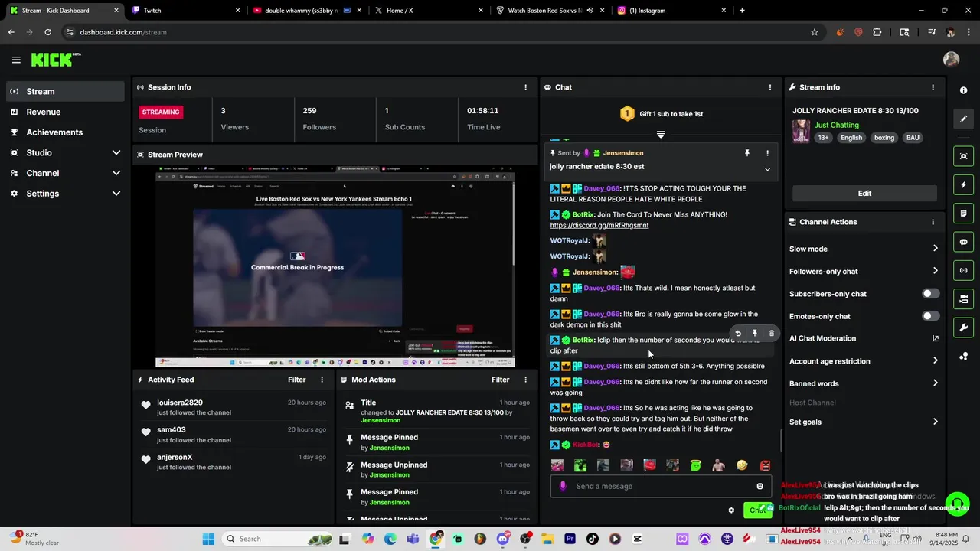Viewport: 980px width, 551px height.
Task: Collapse the gift sub leaderboard banner
Action: click(x=661, y=134)
